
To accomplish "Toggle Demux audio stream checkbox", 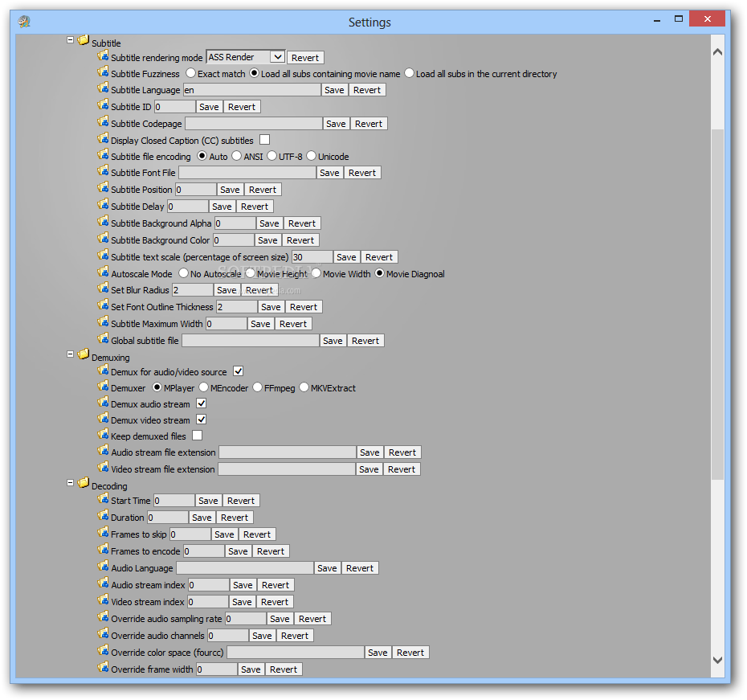I will tap(201, 403).
